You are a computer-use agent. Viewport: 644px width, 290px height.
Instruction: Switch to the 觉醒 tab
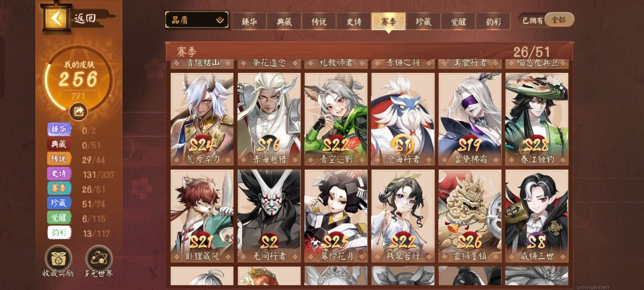(458, 21)
